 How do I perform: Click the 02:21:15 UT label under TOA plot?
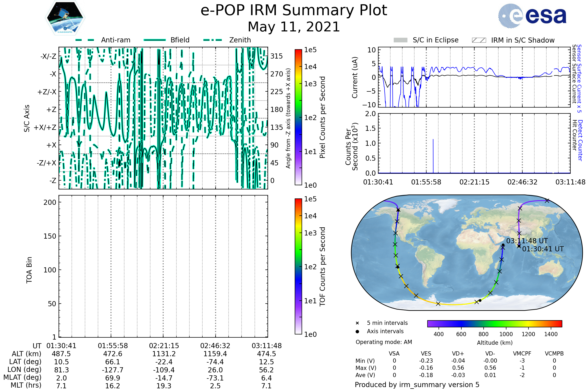(164, 346)
